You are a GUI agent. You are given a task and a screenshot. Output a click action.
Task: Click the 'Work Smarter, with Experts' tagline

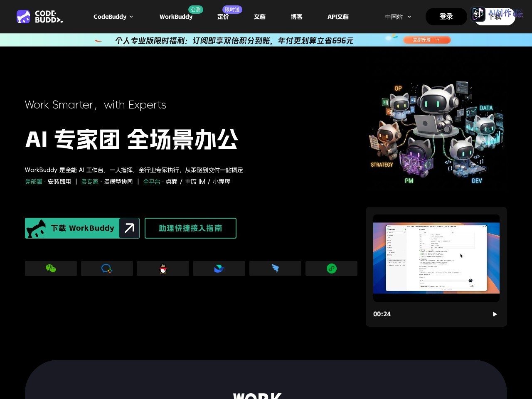(96, 105)
